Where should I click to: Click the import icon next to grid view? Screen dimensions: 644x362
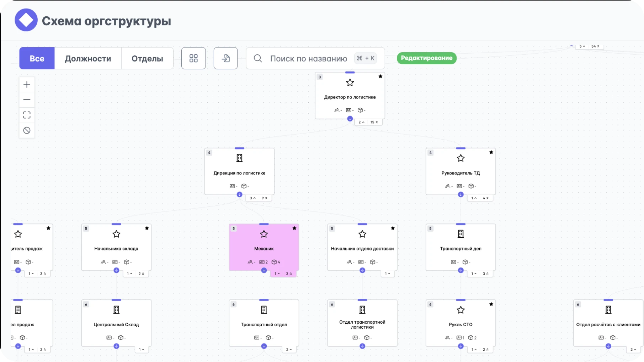[x=225, y=58]
